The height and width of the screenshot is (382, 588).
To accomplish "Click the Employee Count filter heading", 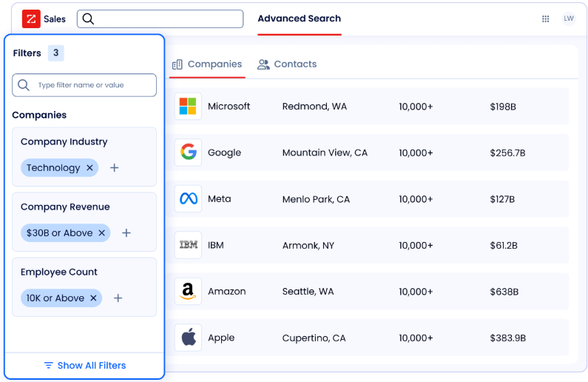I will click(x=59, y=272).
